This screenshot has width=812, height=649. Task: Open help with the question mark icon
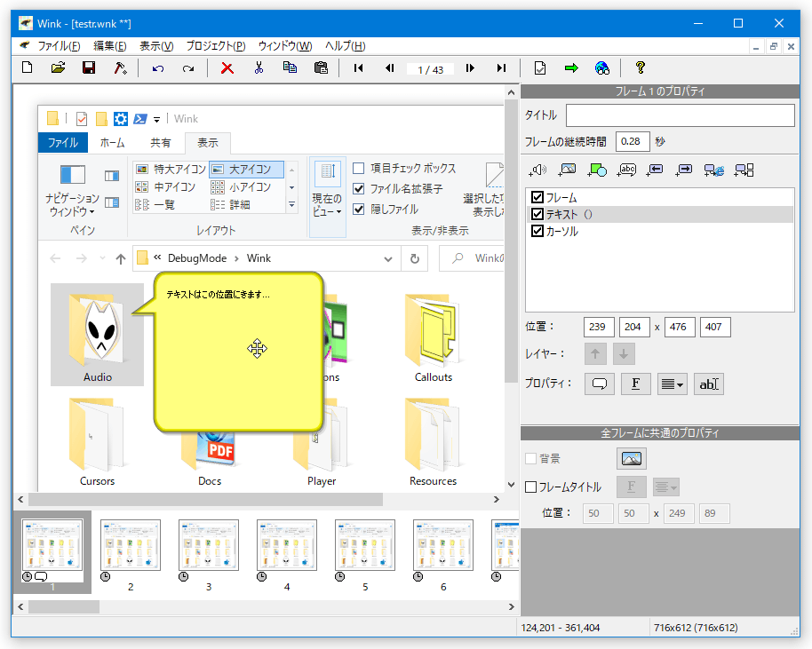click(641, 67)
